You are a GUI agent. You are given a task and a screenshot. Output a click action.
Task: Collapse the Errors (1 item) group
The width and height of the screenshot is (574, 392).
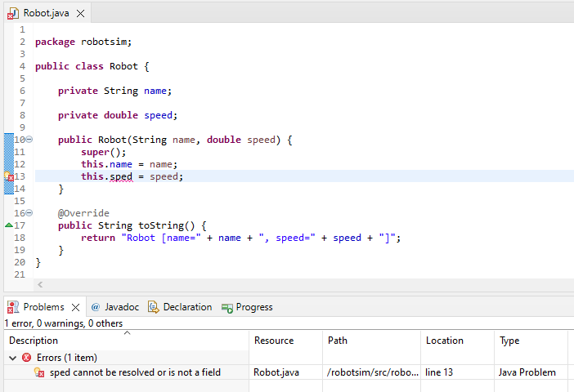click(13, 358)
